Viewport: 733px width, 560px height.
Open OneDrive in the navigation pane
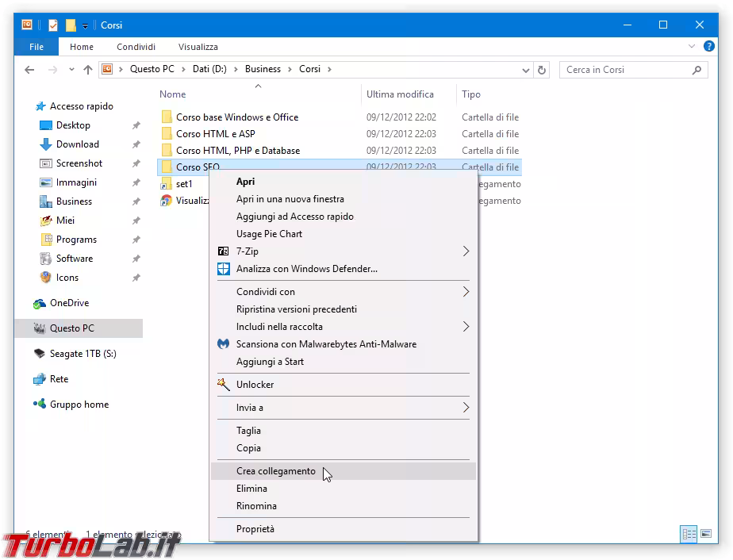pos(68,303)
